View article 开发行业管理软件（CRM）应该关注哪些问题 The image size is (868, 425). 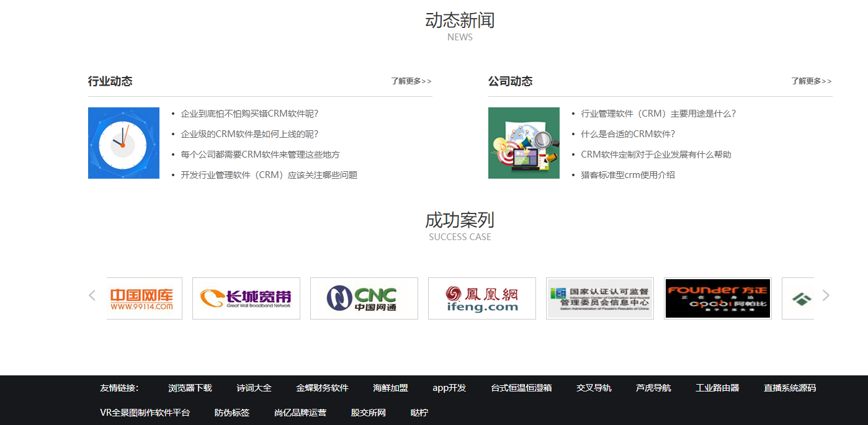click(x=269, y=175)
